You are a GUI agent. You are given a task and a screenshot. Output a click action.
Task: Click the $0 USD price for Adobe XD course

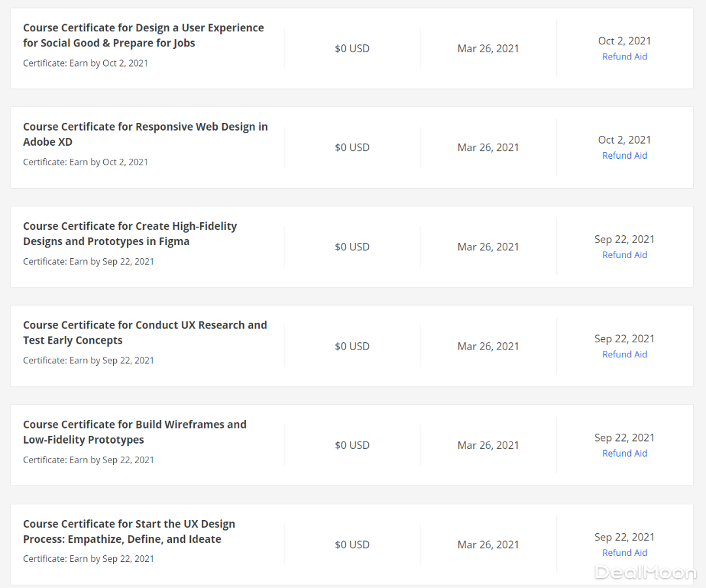(352, 148)
